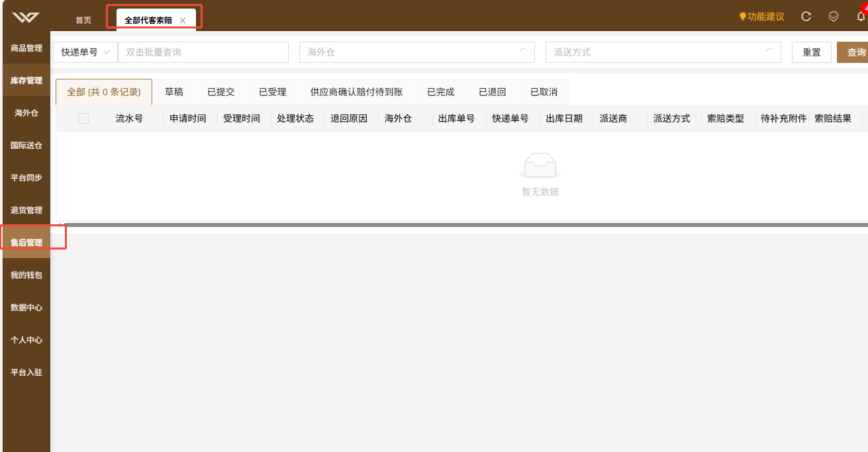Click the 双击批量查询 input field

tap(203, 52)
